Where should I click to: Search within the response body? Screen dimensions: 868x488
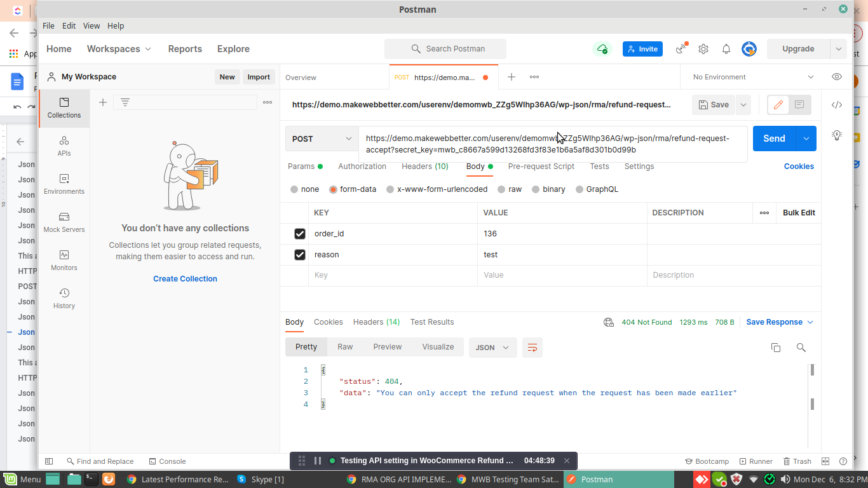[x=801, y=348]
